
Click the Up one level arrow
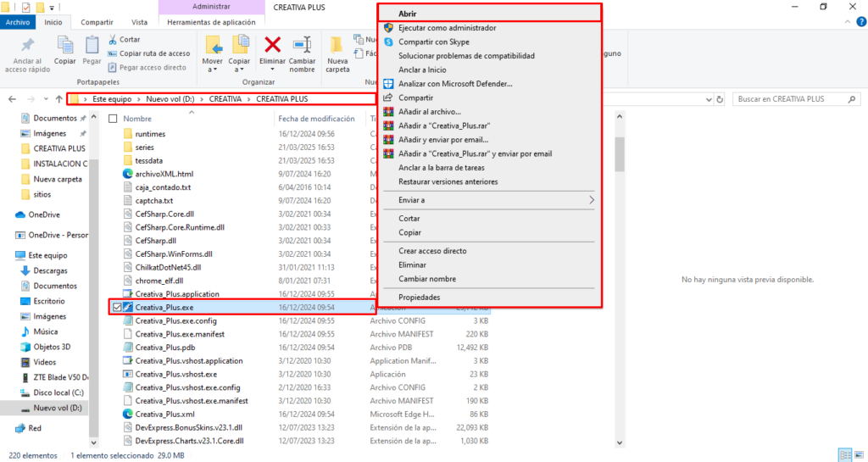tap(59, 99)
